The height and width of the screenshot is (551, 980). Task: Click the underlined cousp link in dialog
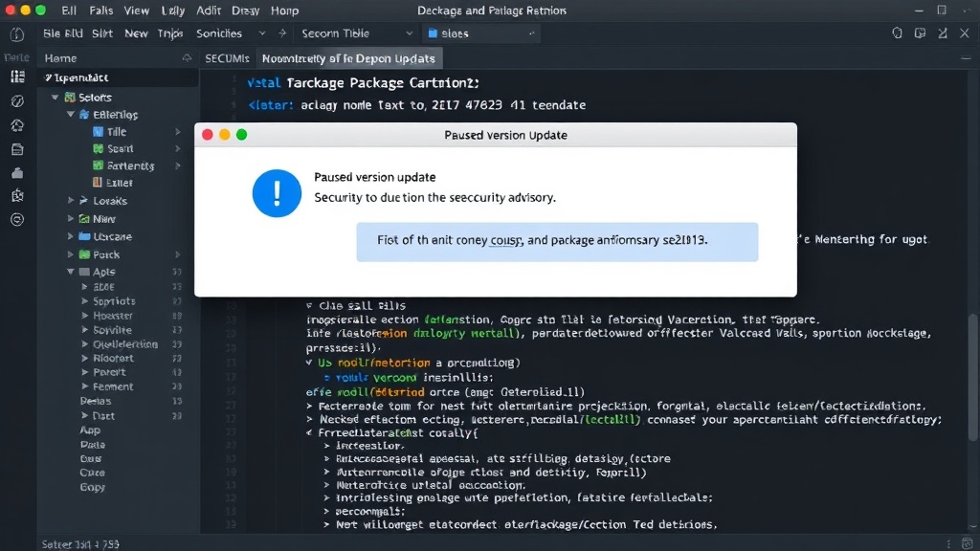tap(506, 240)
